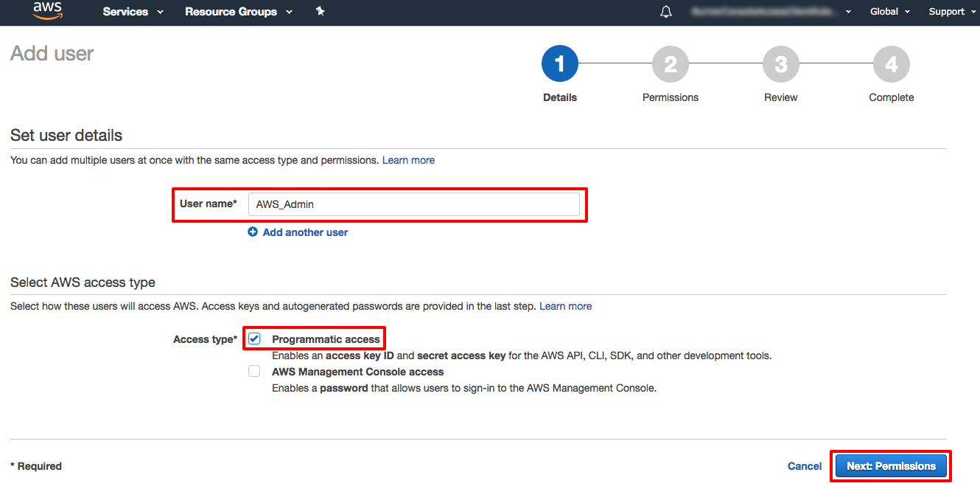The width and height of the screenshot is (980, 489).
Task: Enable the Programmatic access checkbox
Action: tap(254, 339)
